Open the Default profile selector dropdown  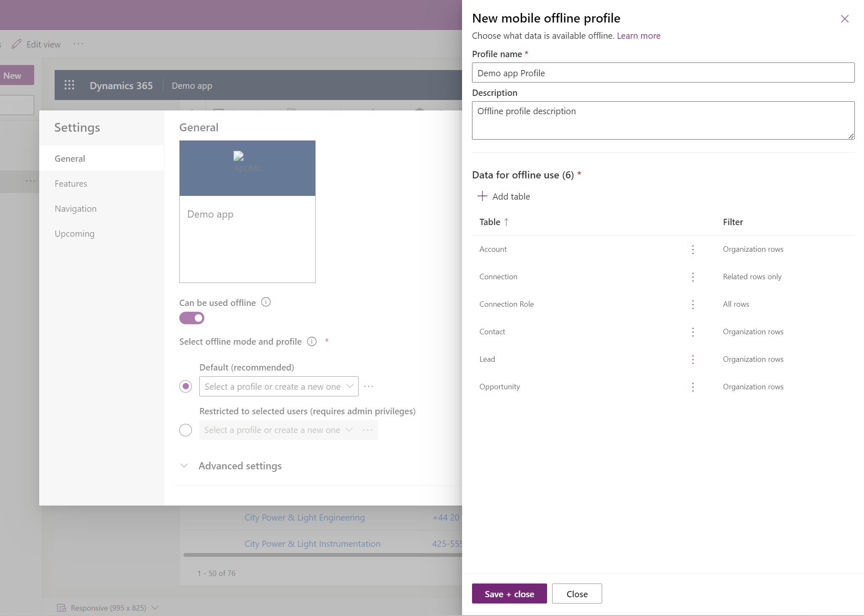277,386
